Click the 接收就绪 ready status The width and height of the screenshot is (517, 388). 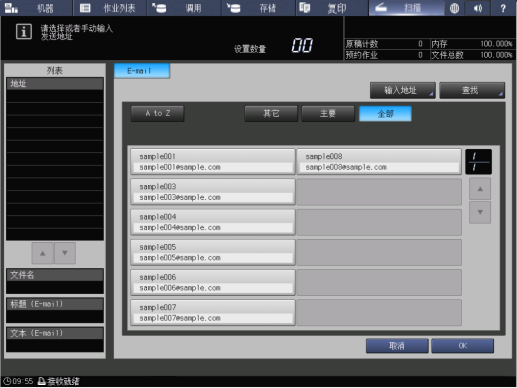pyautogui.click(x=63, y=381)
